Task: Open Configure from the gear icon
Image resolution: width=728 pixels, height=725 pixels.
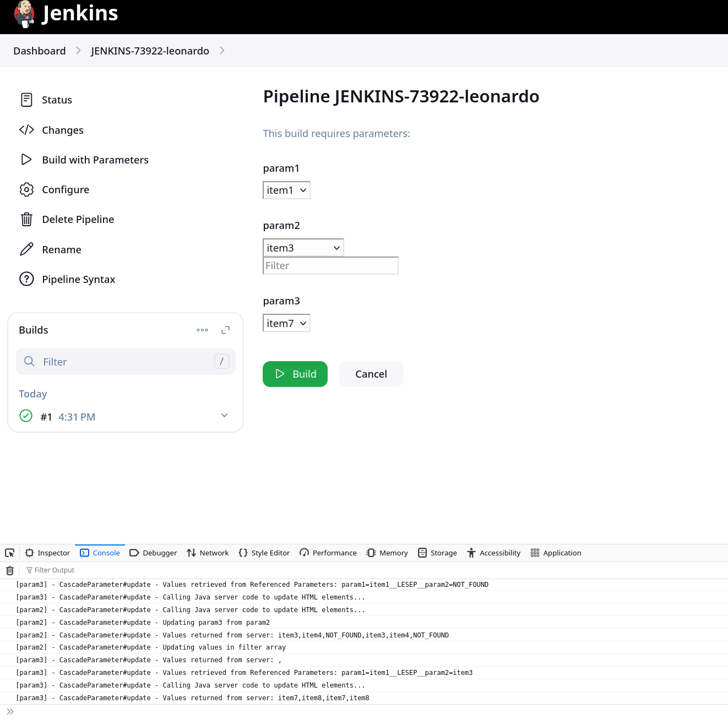Action: pyautogui.click(x=26, y=190)
